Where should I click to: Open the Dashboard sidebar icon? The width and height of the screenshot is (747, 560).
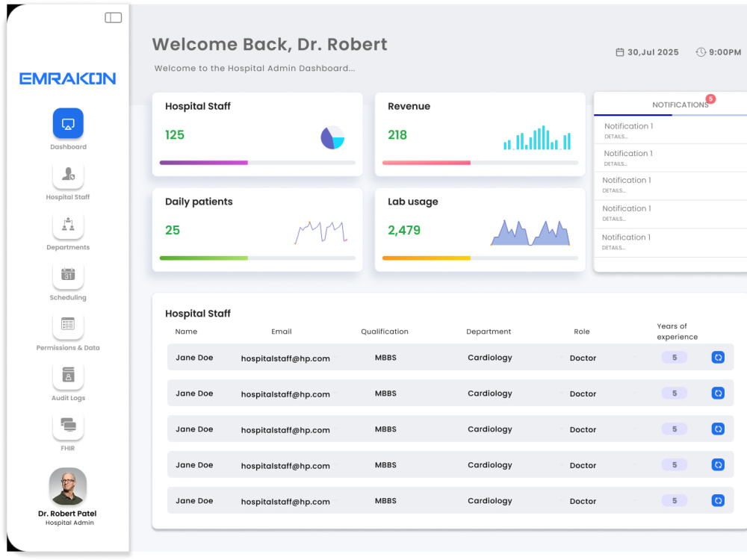coord(68,123)
